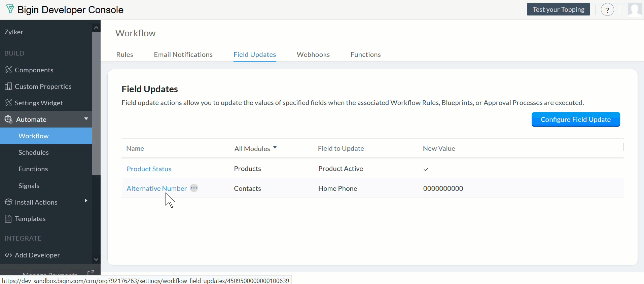Switch to the Email Notifications tab
This screenshot has height=284, width=644.
[183, 55]
